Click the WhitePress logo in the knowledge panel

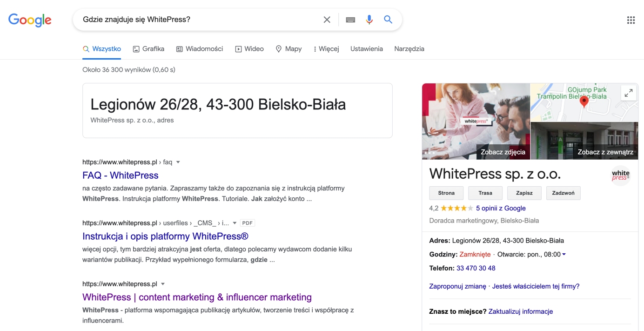coord(620,176)
